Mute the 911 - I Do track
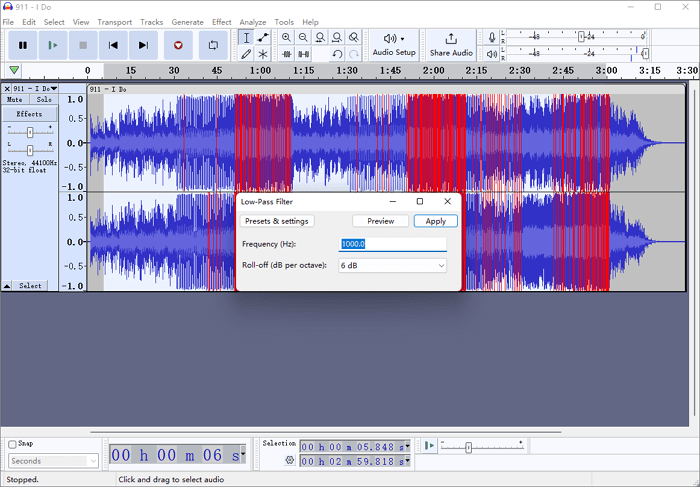 click(x=15, y=100)
